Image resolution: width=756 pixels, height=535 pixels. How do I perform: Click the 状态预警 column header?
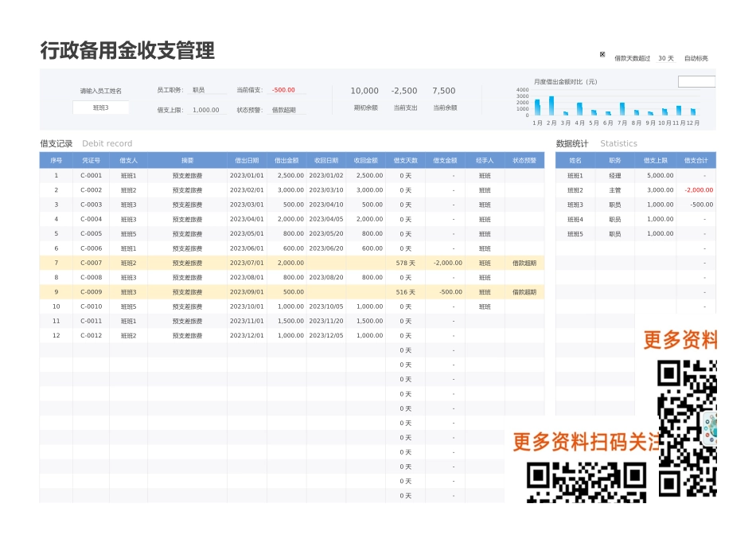pyautogui.click(x=524, y=160)
